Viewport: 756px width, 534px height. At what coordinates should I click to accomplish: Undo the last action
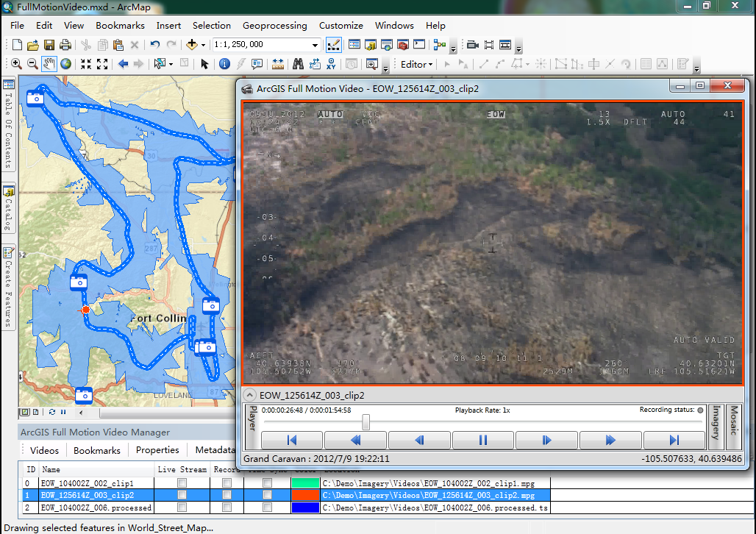tap(154, 45)
